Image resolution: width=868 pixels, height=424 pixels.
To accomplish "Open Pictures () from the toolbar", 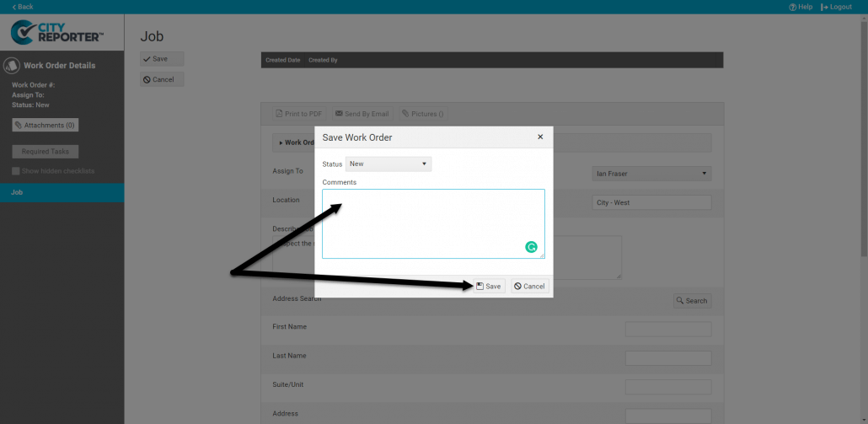I will click(x=422, y=114).
